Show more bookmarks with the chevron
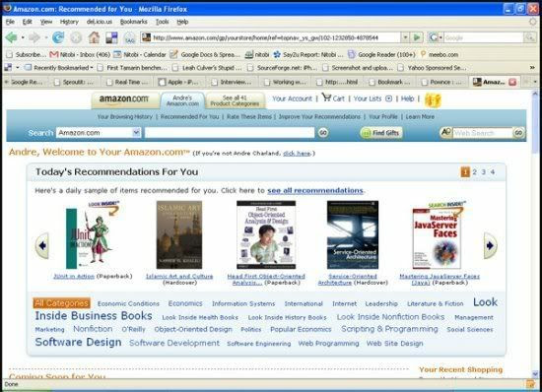 (x=533, y=68)
